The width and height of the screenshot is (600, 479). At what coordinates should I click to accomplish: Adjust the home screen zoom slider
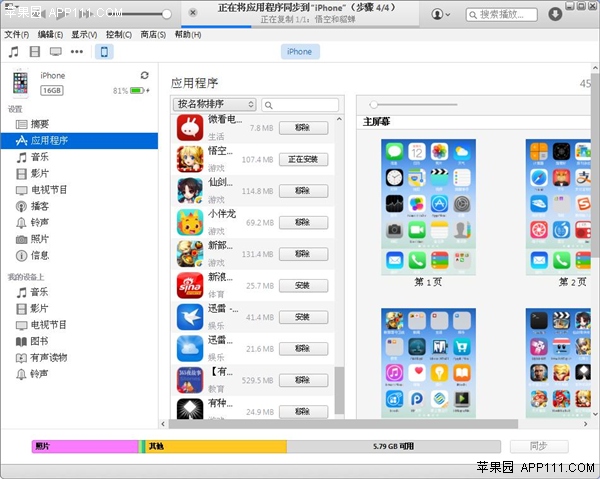tap(374, 104)
